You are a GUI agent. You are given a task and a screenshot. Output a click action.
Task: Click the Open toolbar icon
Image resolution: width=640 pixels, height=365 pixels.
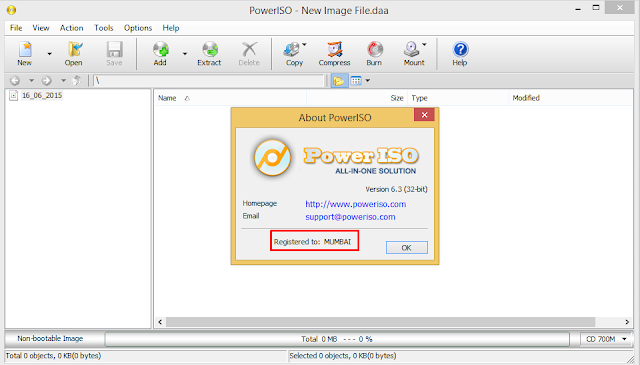73,53
